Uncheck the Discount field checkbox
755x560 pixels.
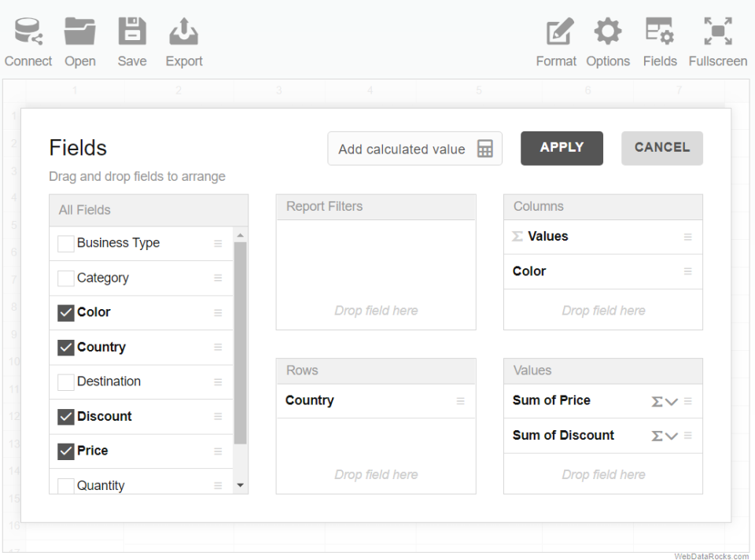pos(66,417)
